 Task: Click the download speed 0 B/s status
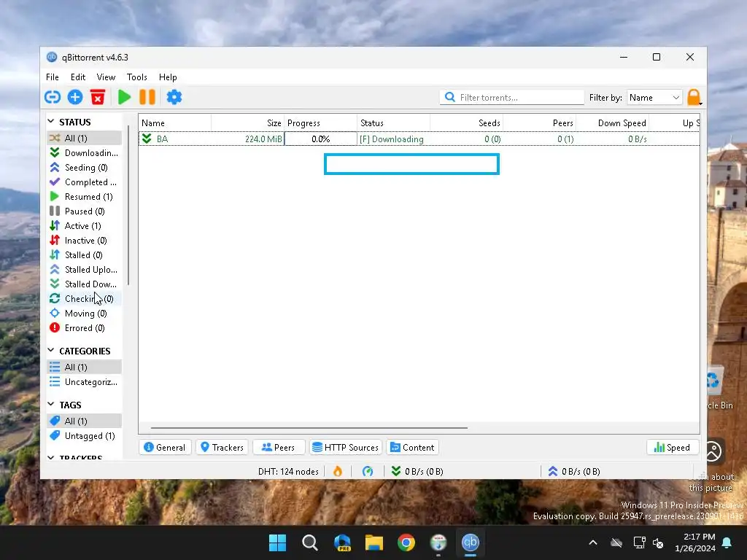pos(417,472)
